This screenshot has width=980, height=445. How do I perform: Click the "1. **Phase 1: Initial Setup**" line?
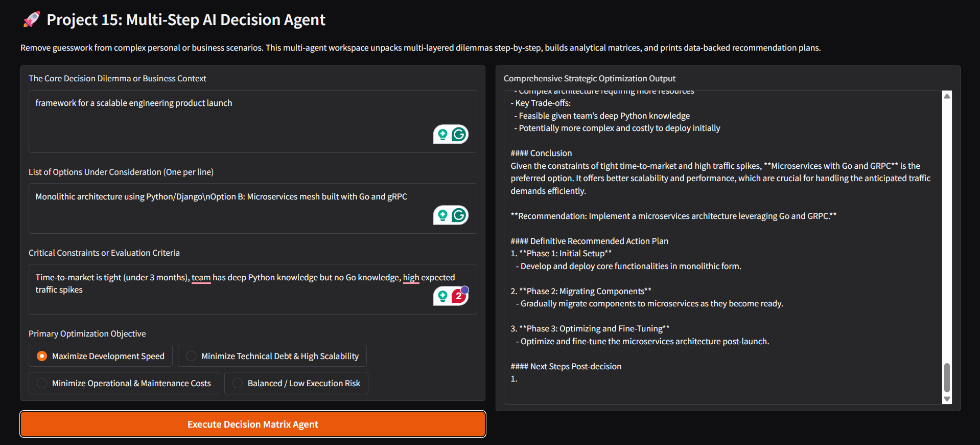561,253
